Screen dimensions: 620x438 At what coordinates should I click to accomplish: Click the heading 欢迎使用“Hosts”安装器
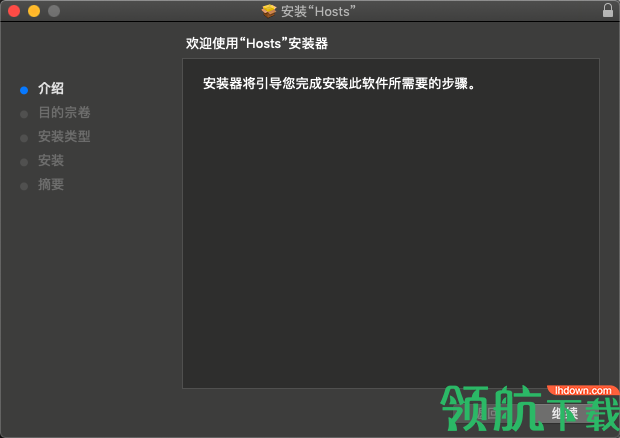point(257,43)
